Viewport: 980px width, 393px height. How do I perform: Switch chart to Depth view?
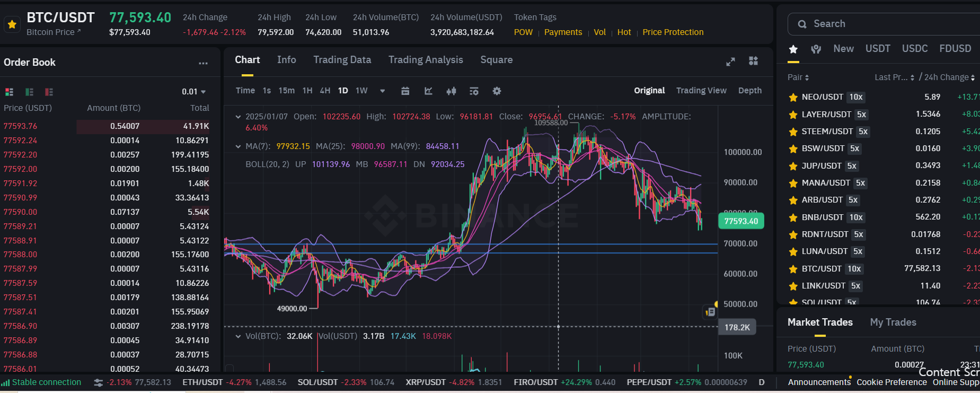point(750,91)
